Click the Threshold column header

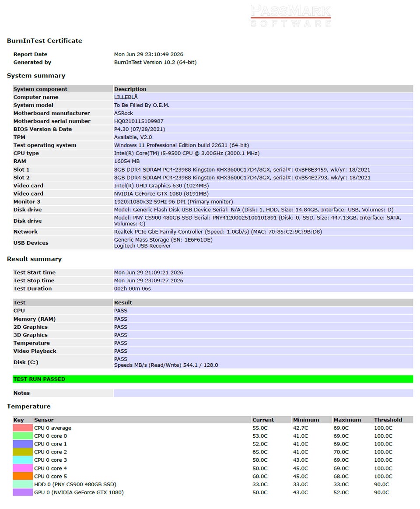pos(388,420)
